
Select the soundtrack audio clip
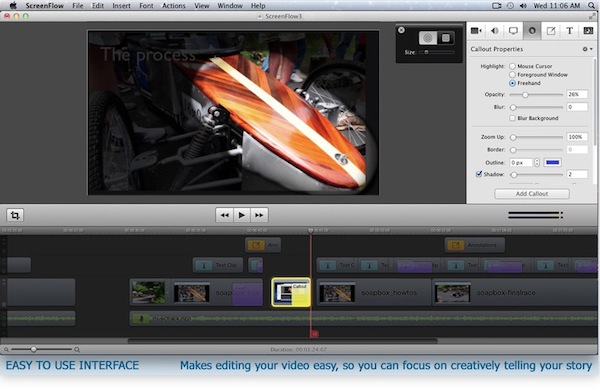(x=363, y=318)
